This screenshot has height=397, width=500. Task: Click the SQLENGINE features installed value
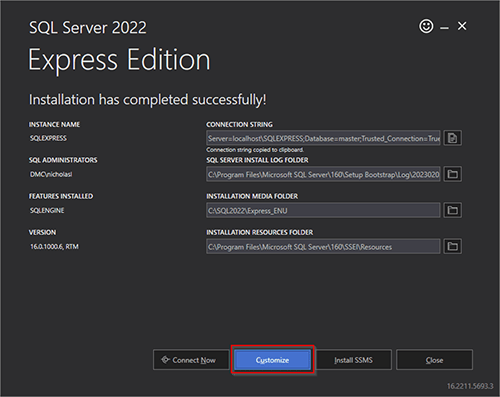point(47,210)
